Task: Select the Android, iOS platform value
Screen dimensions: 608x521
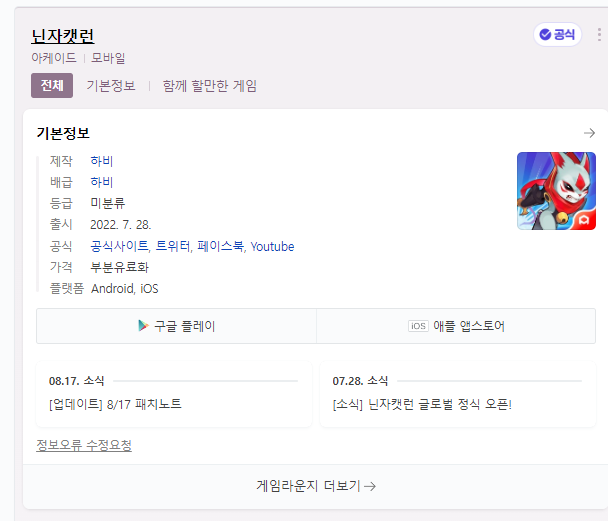Action: coord(124,288)
